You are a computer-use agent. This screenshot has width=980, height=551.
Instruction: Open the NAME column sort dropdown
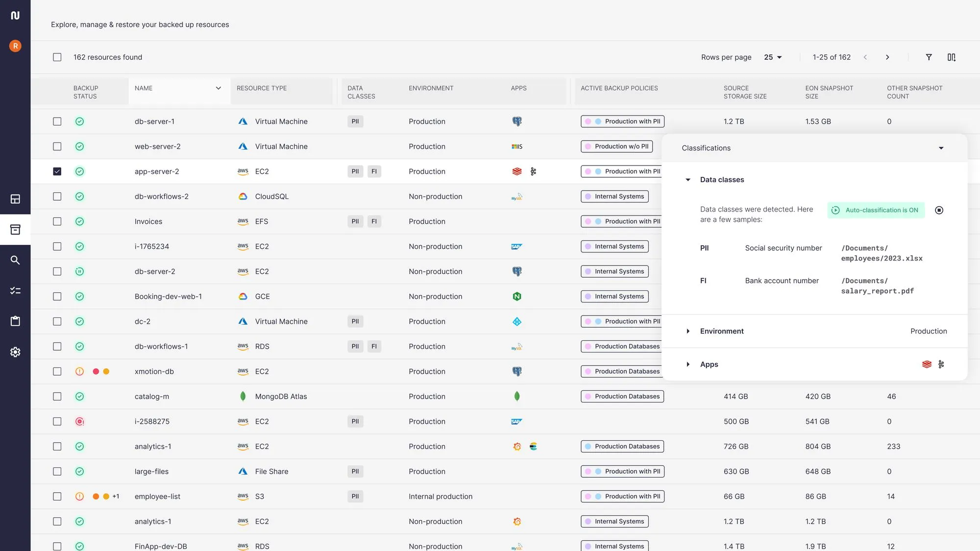click(x=218, y=88)
